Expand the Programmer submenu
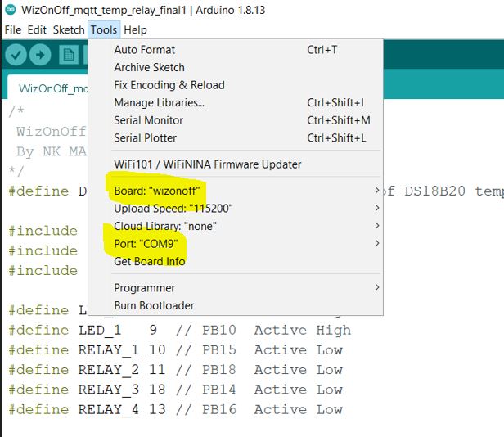Viewport: 504px width, 437px height. pyautogui.click(x=144, y=288)
